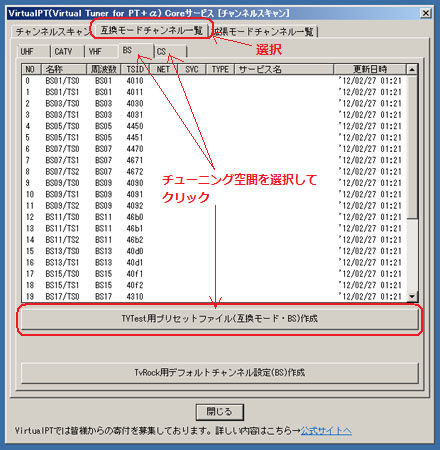Screen dimensions: 440x450
Task: Open the 公式サイトへ link
Action: 326,431
